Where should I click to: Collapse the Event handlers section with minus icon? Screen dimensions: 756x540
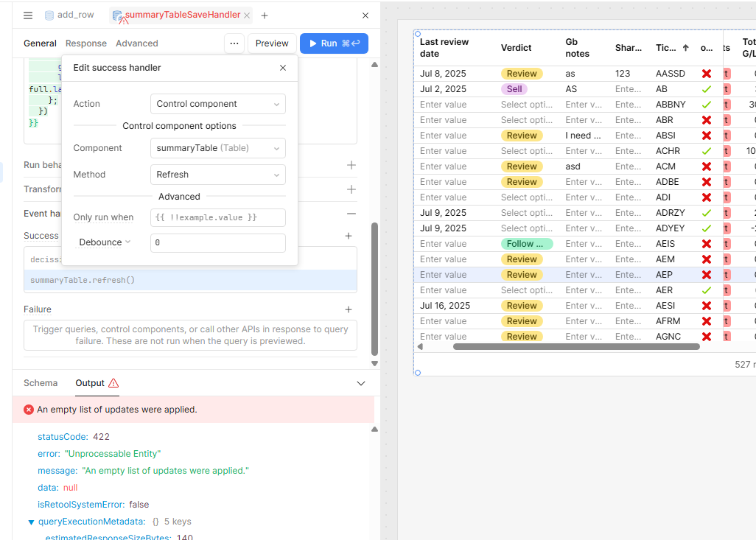(351, 214)
